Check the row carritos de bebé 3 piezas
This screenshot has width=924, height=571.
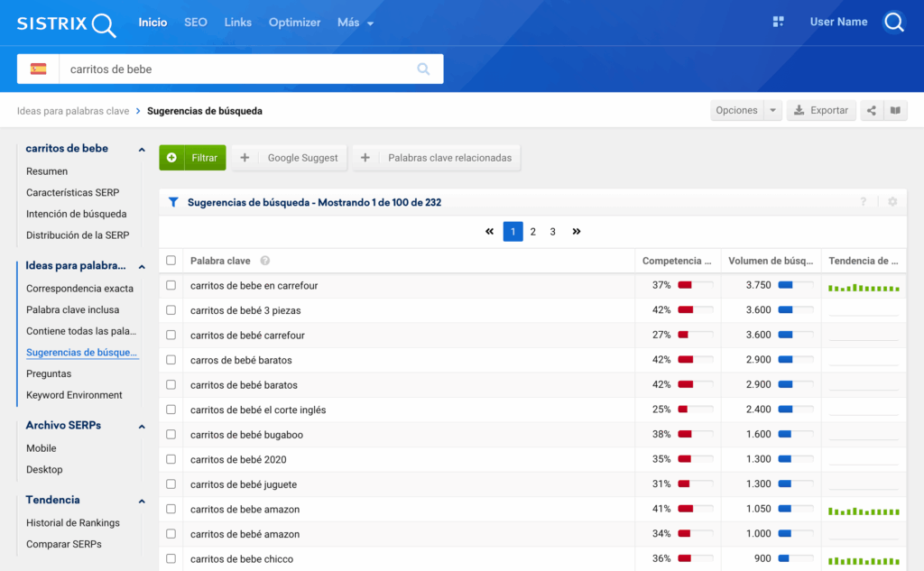(x=171, y=310)
